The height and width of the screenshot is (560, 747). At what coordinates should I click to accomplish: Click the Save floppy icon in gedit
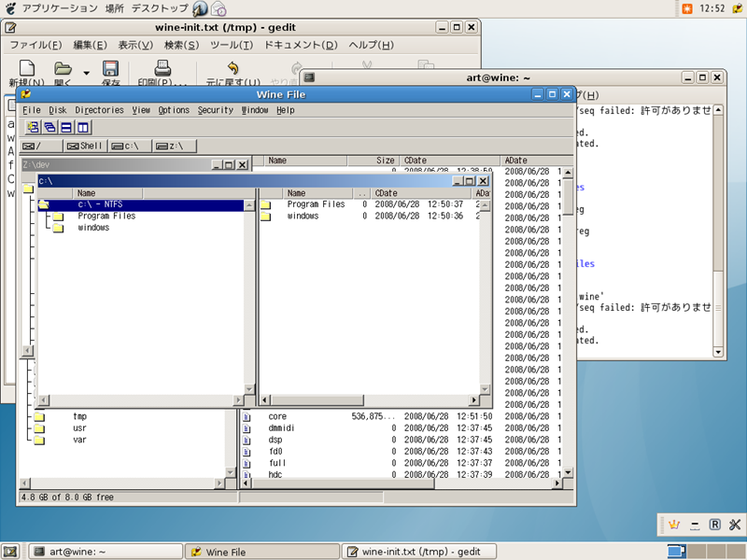(x=110, y=68)
